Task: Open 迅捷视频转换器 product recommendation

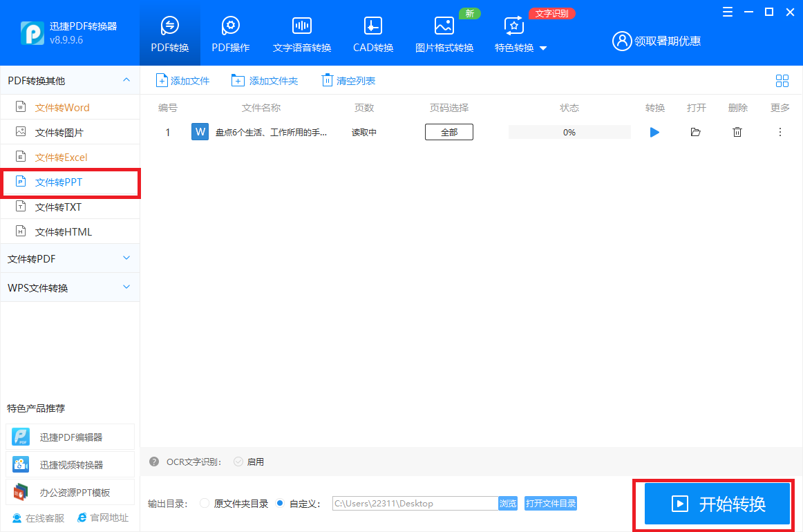Action: pyautogui.click(x=70, y=464)
